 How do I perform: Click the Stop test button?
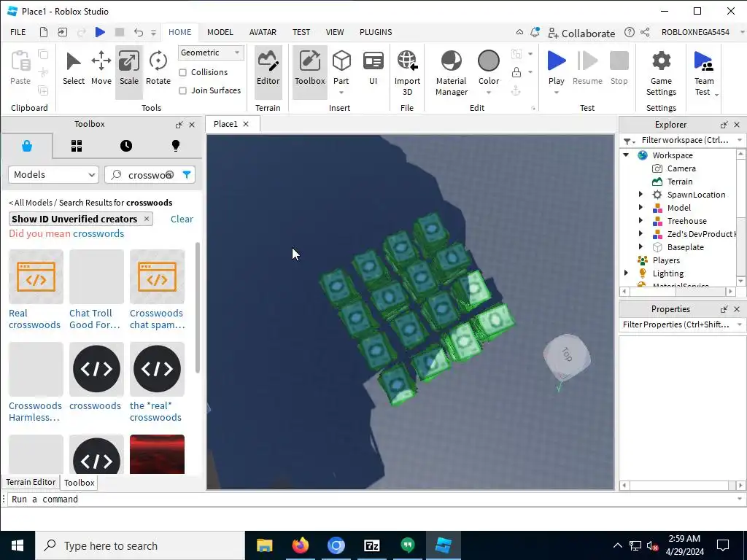tap(619, 69)
